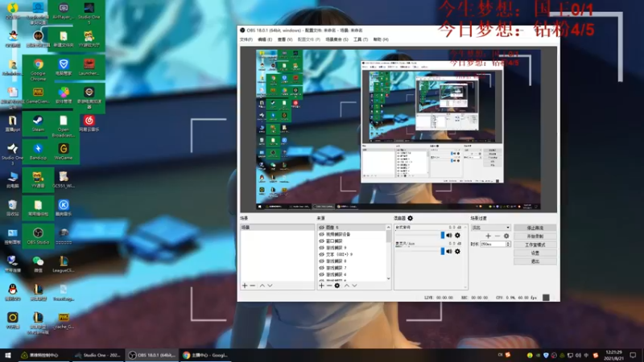The width and height of the screenshot is (644, 362).
Task: Open transition properties gear icon
Action: click(x=506, y=236)
